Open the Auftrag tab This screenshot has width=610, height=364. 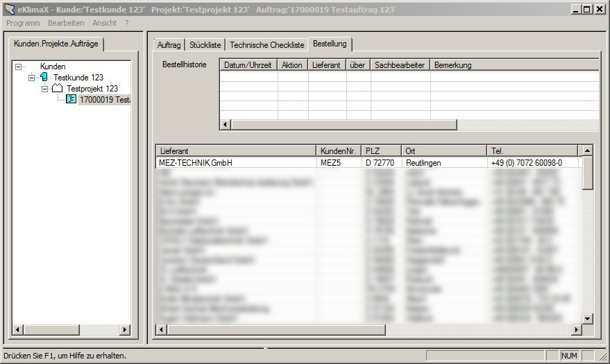169,45
